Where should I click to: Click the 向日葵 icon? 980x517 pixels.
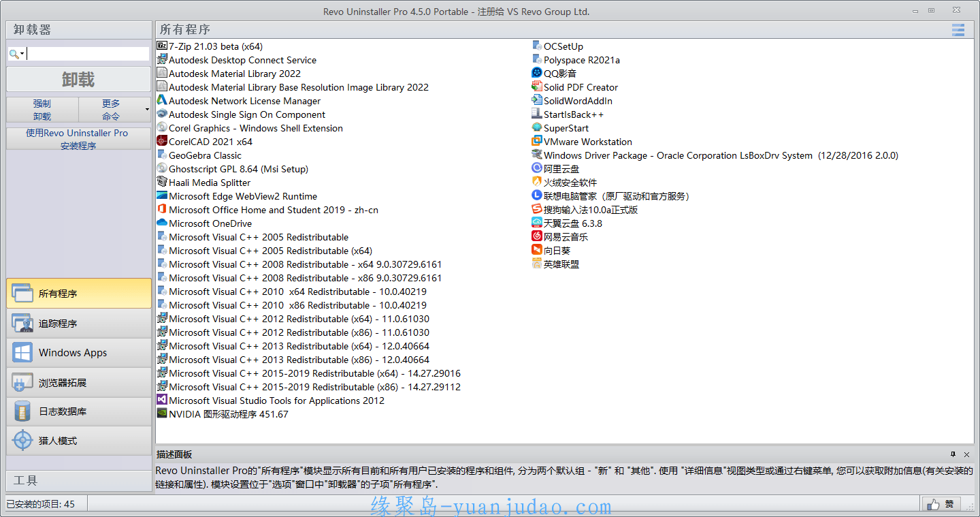tap(537, 250)
